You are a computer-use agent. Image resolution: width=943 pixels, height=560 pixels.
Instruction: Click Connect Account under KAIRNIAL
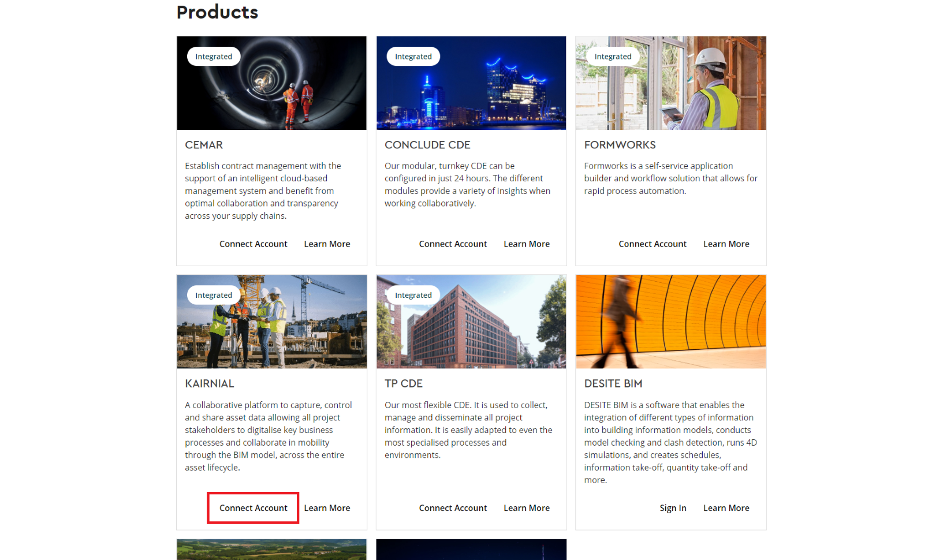pyautogui.click(x=253, y=508)
